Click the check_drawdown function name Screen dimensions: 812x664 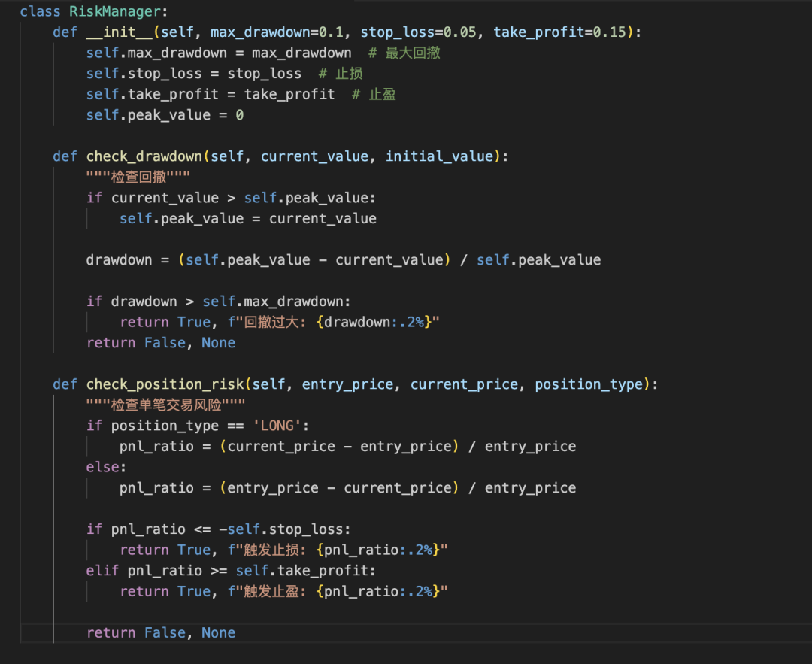pyautogui.click(x=144, y=156)
